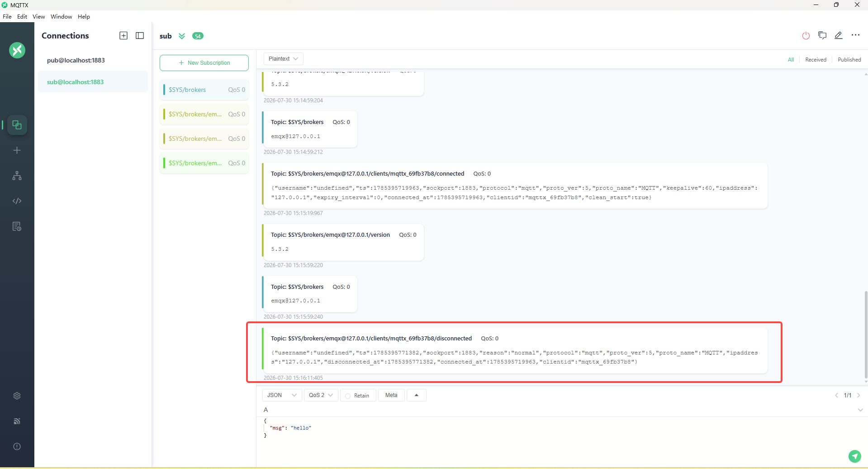Click the olive-colored subscription color bar

click(164, 114)
